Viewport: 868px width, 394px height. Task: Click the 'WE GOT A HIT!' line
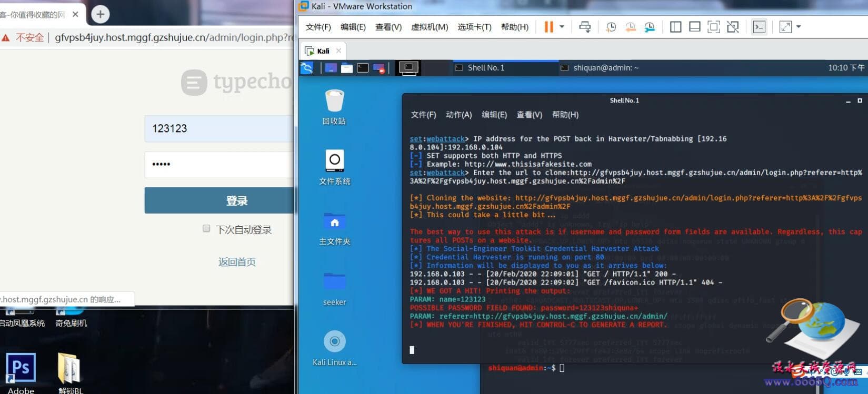490,291
